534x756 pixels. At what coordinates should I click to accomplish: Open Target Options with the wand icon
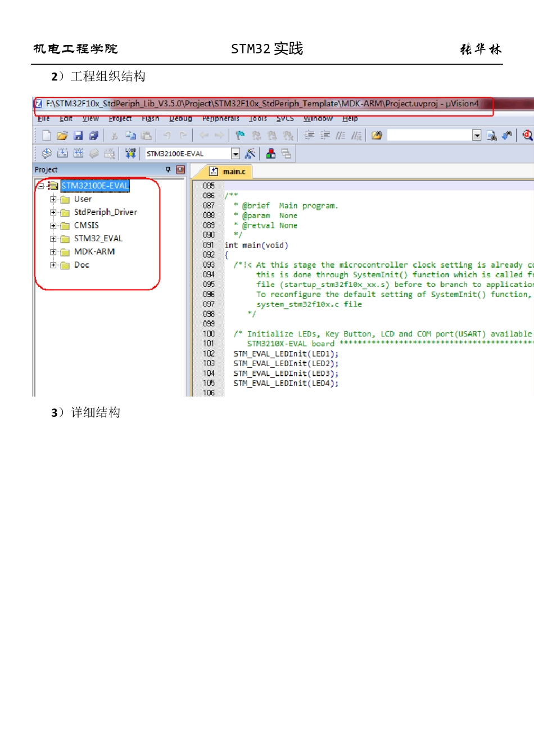click(250, 154)
